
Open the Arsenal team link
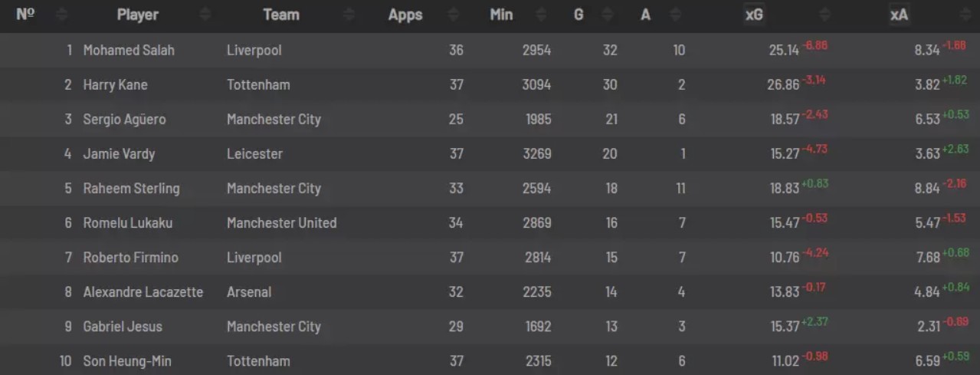click(249, 292)
